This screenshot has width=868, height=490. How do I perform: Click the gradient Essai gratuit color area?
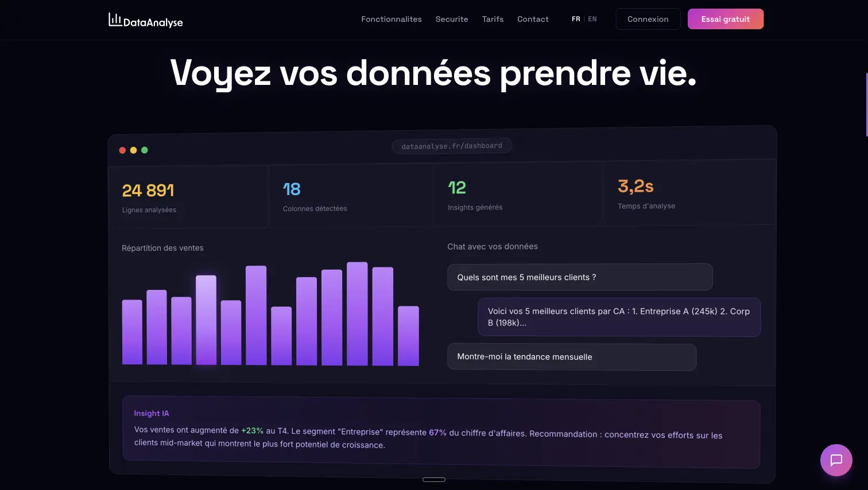[x=725, y=19]
